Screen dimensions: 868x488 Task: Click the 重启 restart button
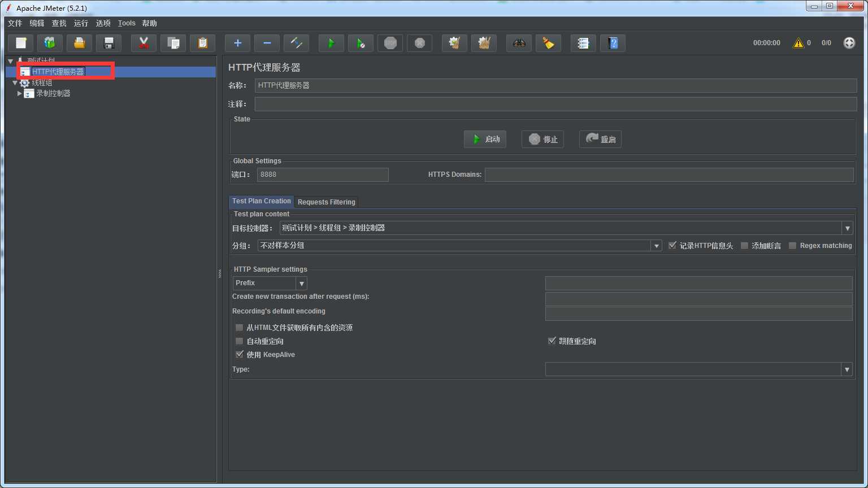[600, 139]
